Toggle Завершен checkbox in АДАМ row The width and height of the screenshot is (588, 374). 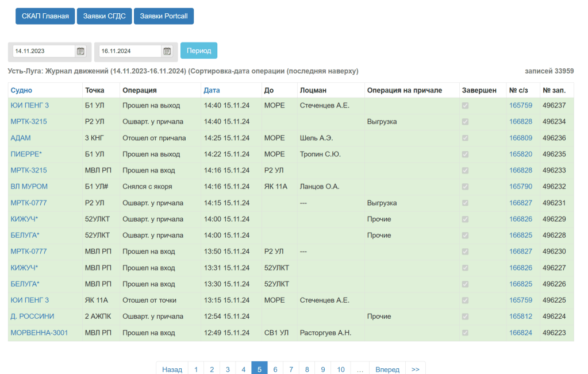pos(465,138)
